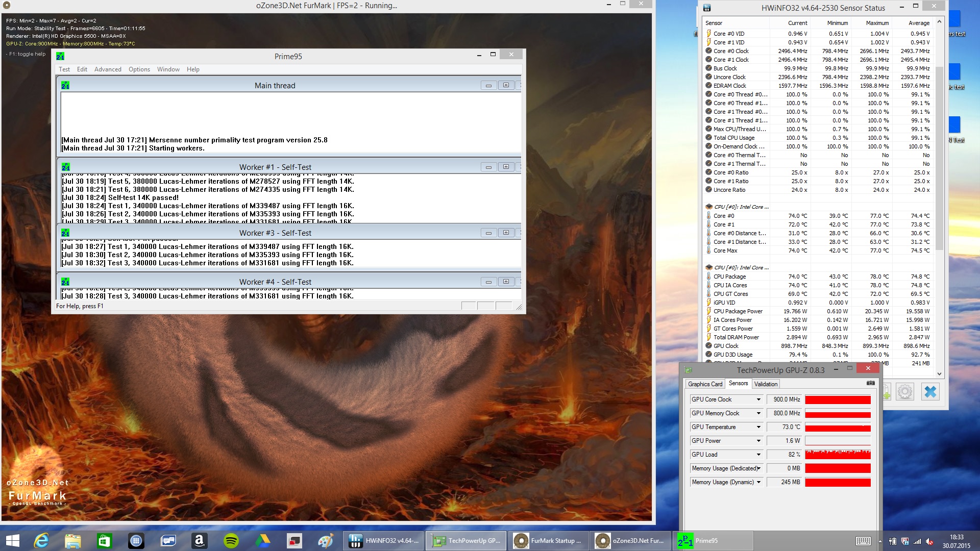Screen dimensions: 980x551
Task: Open the Prime95 Window menu
Action: point(168,69)
